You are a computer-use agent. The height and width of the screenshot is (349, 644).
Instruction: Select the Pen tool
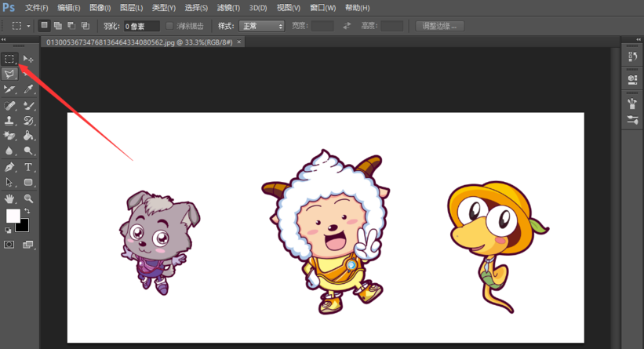[x=9, y=167]
